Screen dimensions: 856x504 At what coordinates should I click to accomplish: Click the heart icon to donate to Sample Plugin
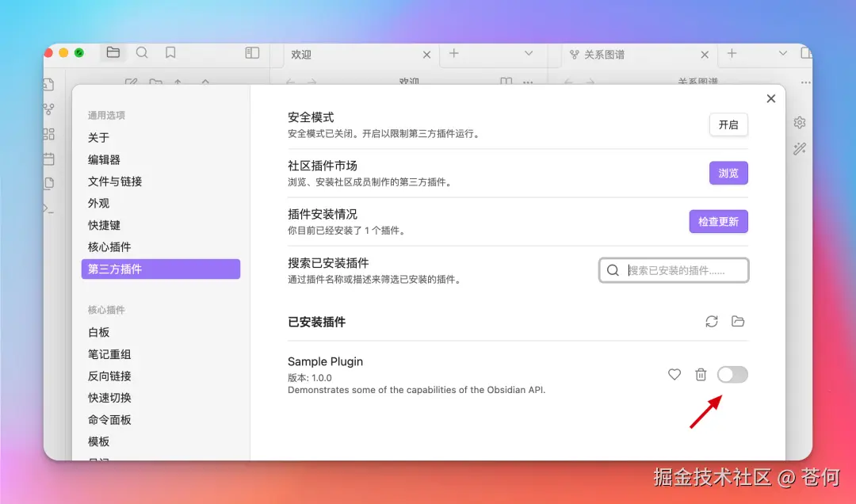pyautogui.click(x=674, y=374)
